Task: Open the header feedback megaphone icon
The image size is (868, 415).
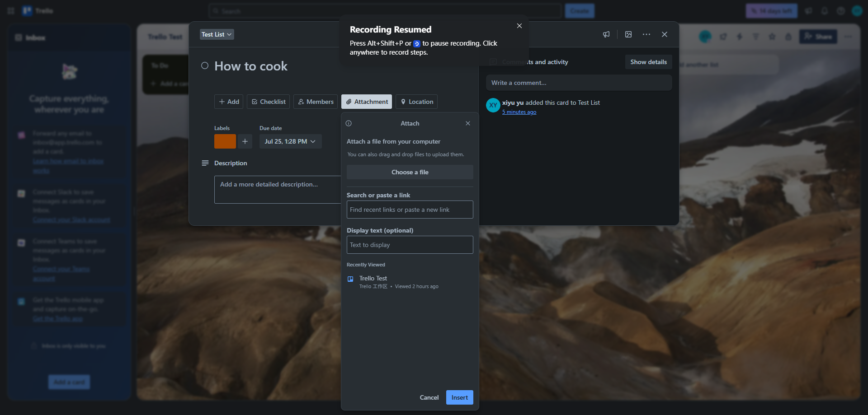Action: [x=808, y=11]
